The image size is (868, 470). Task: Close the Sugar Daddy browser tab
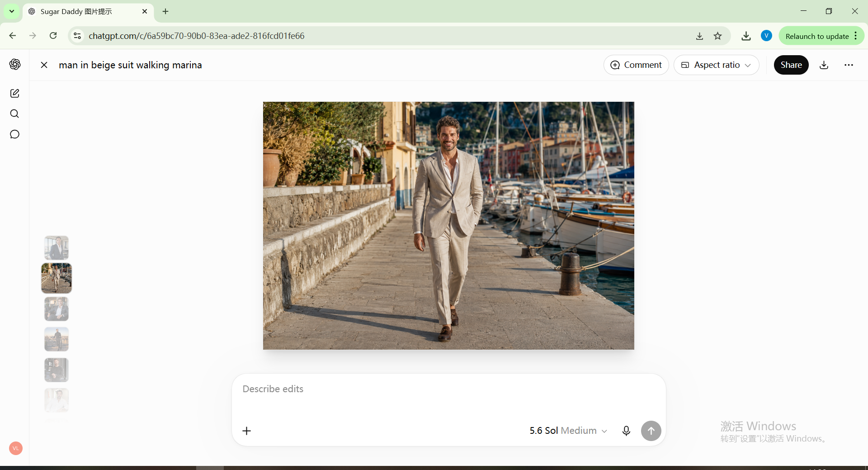[x=145, y=11]
